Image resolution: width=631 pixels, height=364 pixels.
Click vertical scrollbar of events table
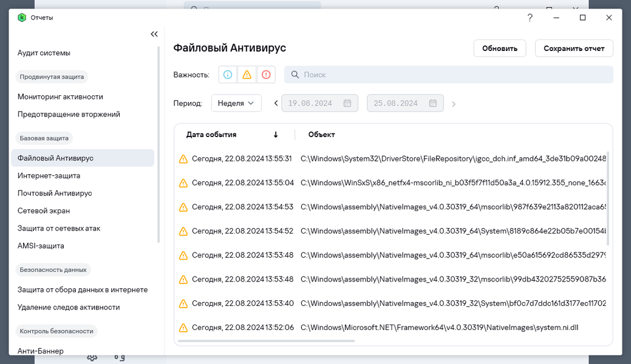click(608, 198)
